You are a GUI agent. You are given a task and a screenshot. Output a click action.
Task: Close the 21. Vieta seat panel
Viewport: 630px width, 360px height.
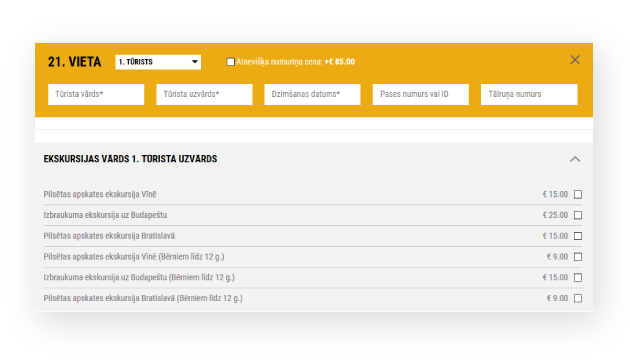575,60
